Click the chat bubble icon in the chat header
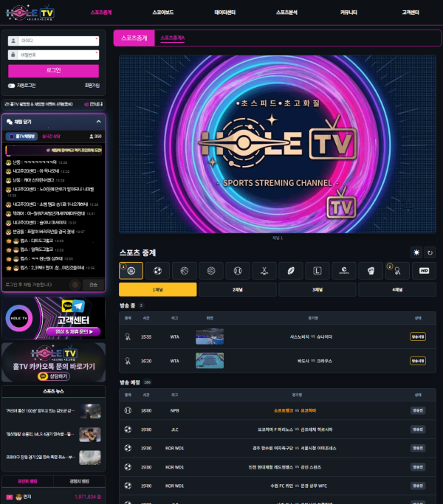The height and width of the screenshot is (504, 443). [x=10, y=122]
